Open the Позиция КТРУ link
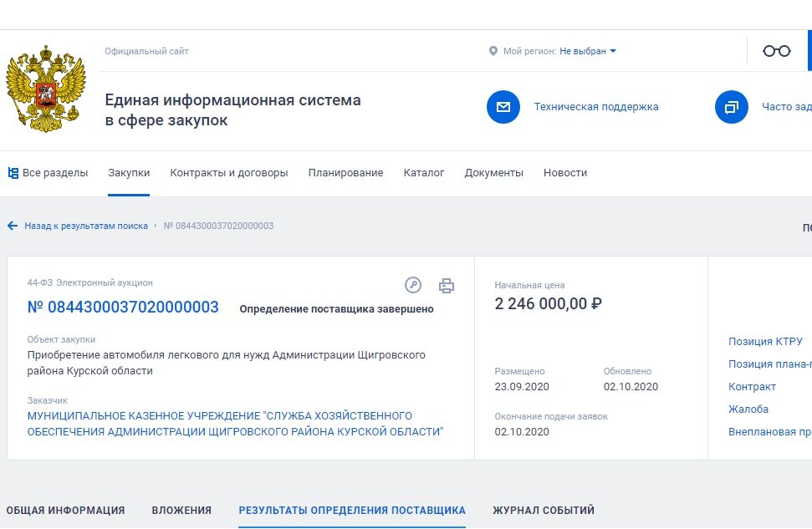Viewport: 812px width, 529px height. point(765,342)
